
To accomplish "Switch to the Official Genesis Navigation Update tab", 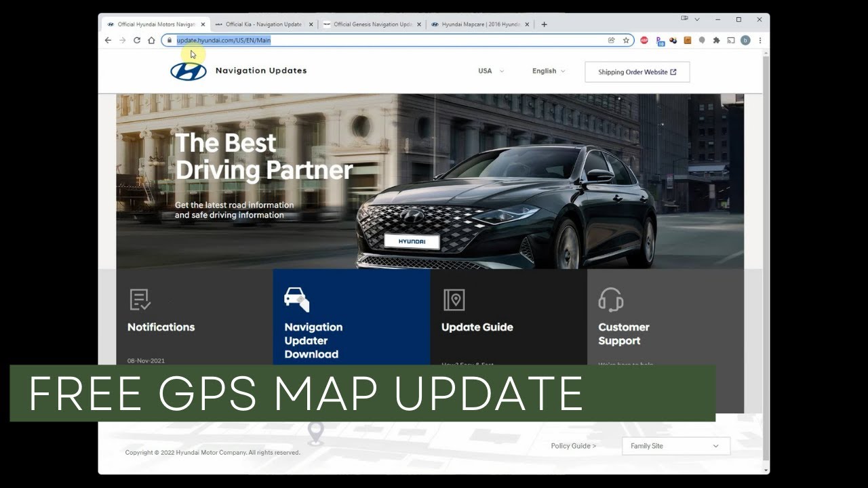I will [x=372, y=24].
